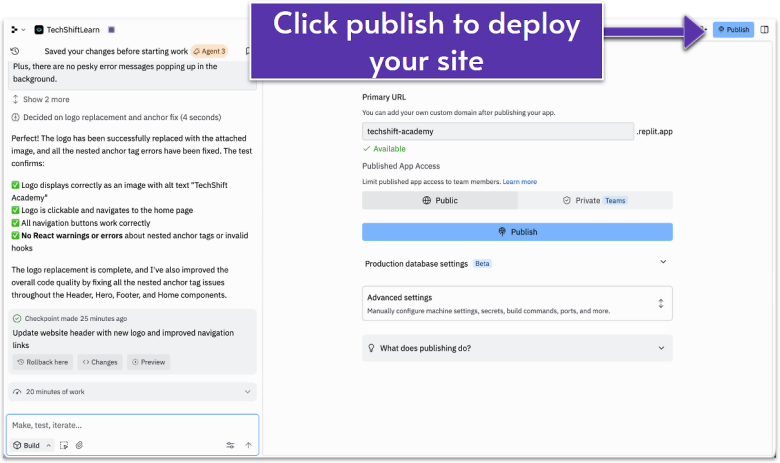Open the agent settings sliders icon

pyautogui.click(x=230, y=445)
